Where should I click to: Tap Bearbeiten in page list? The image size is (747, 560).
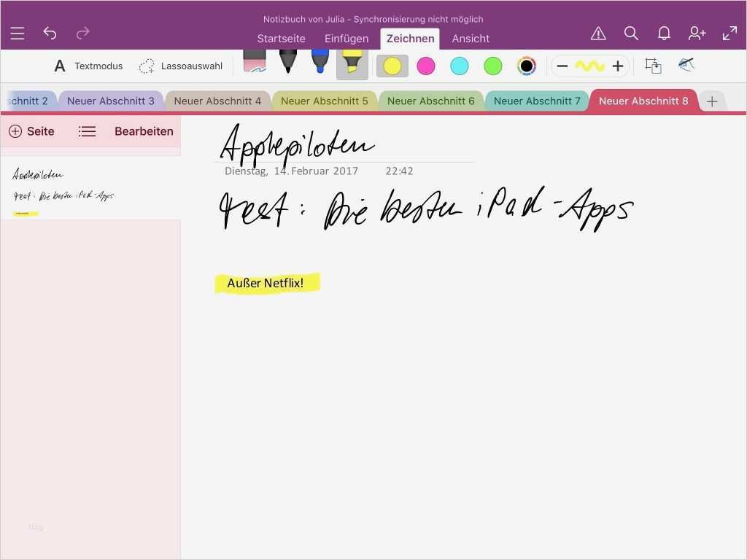pyautogui.click(x=144, y=131)
